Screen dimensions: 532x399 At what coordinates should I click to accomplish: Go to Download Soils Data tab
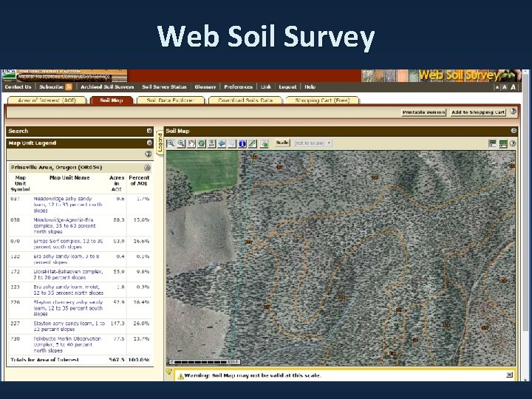pyautogui.click(x=245, y=100)
